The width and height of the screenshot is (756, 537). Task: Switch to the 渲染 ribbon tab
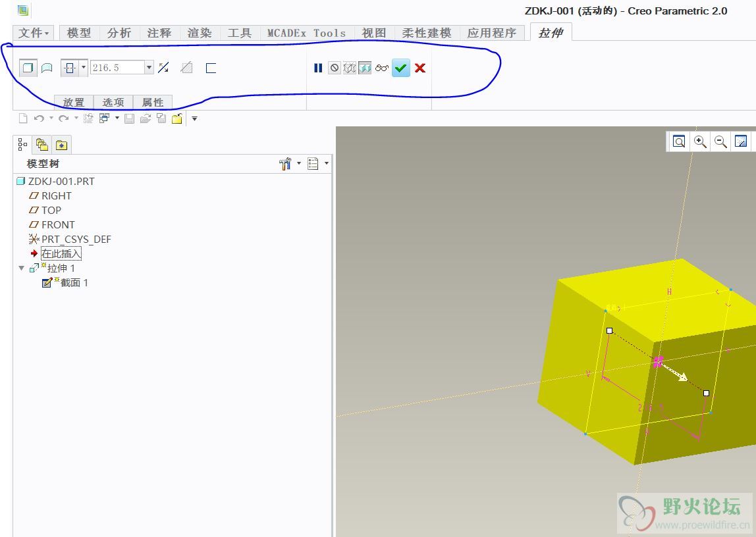click(x=200, y=33)
